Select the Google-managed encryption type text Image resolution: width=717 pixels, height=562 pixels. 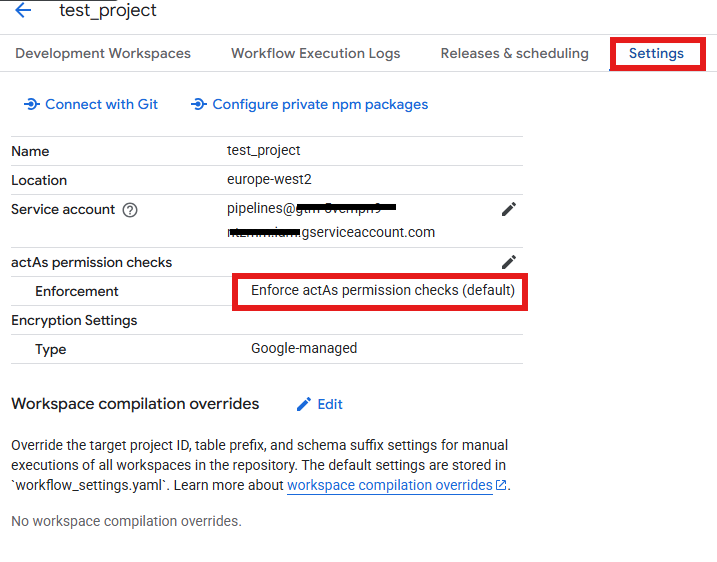pyautogui.click(x=304, y=349)
